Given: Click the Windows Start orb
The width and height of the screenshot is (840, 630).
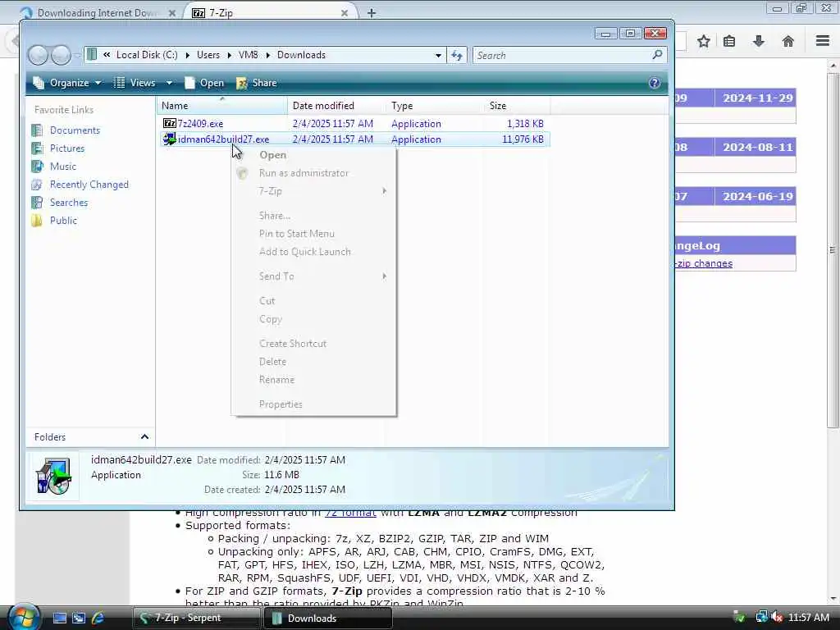Looking at the screenshot, I should tap(24, 618).
